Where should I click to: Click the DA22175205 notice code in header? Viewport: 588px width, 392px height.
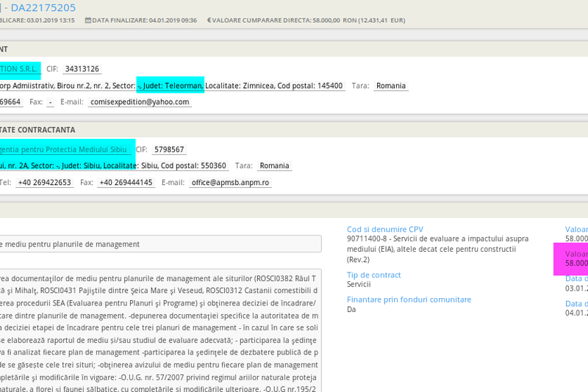pyautogui.click(x=43, y=7)
